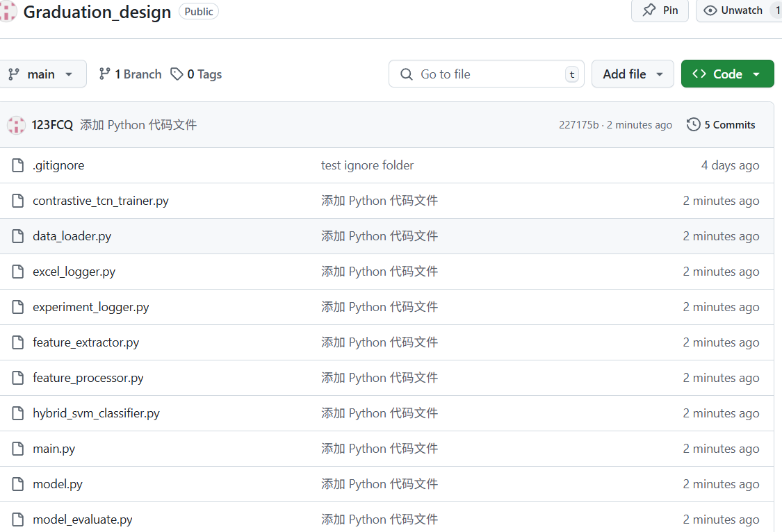Click the Unwatch button
This screenshot has height=532, width=782.
click(x=738, y=10)
